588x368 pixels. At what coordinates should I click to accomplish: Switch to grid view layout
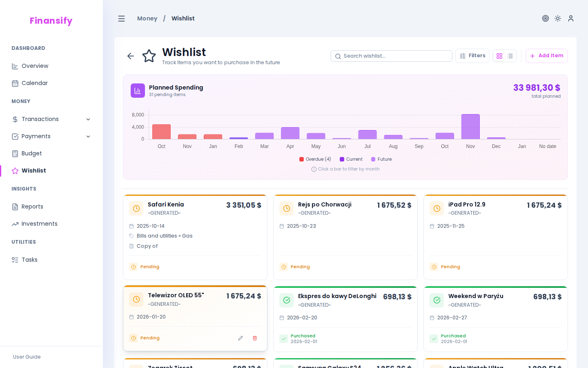[499, 56]
